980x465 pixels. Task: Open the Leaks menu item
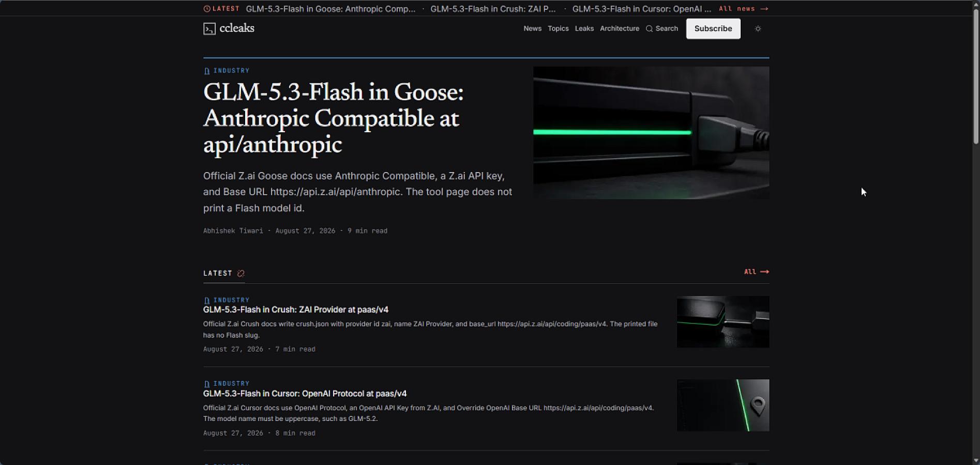pos(584,29)
